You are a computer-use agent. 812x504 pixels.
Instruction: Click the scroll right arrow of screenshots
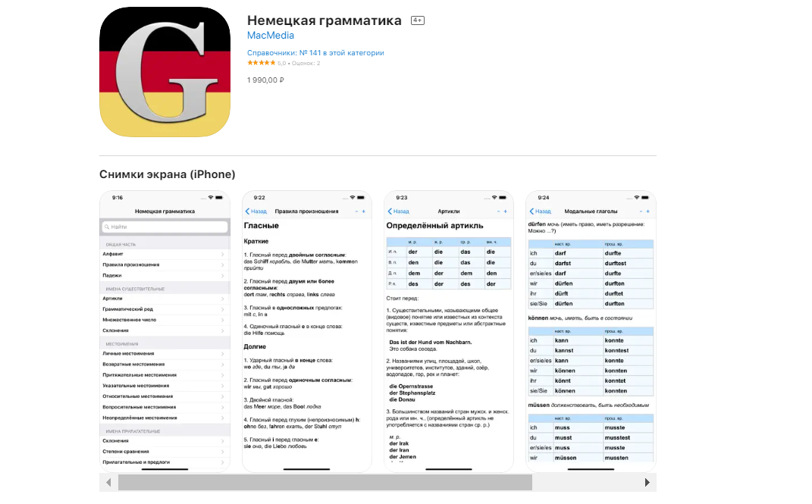647,482
